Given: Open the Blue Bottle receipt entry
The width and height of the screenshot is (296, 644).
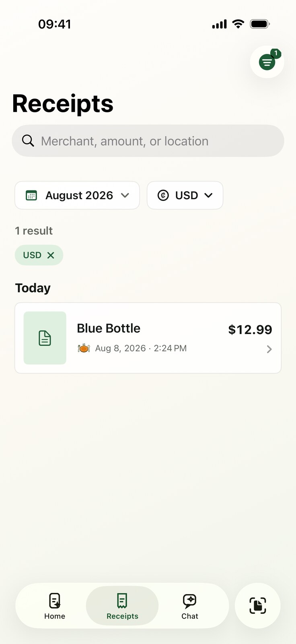Looking at the screenshot, I should pyautogui.click(x=148, y=338).
